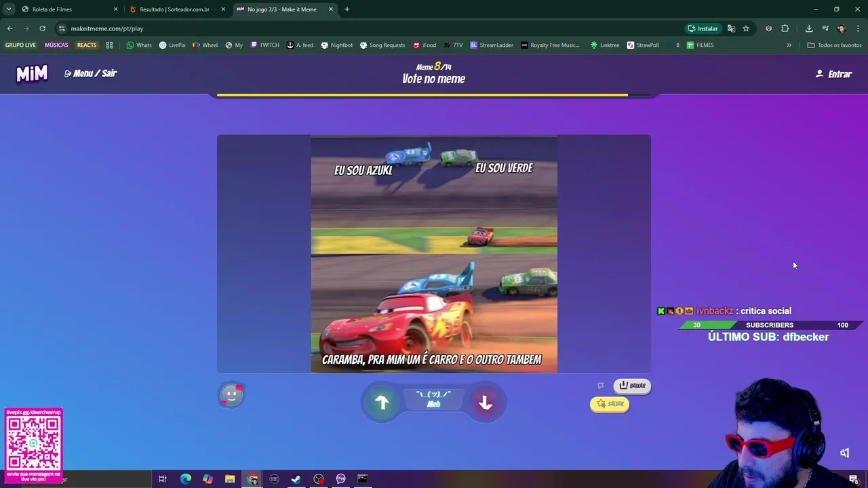The width and height of the screenshot is (868, 488).
Task: Open the Royalty Free Music bookmark
Action: tap(550, 45)
